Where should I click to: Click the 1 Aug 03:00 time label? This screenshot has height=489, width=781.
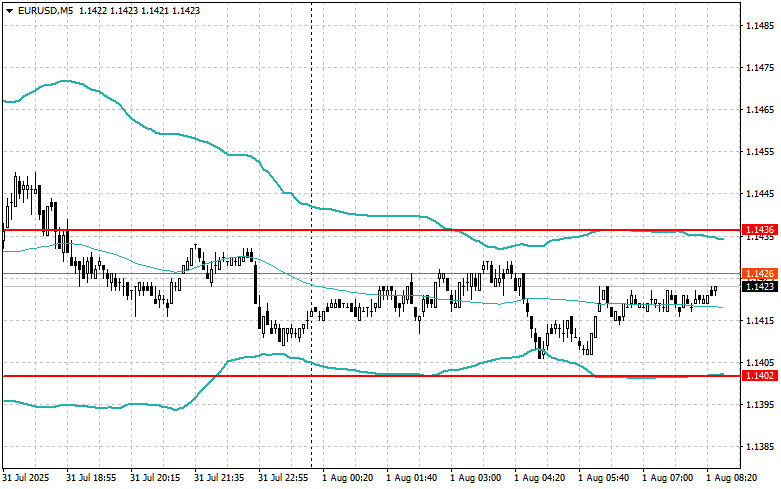[x=476, y=478]
